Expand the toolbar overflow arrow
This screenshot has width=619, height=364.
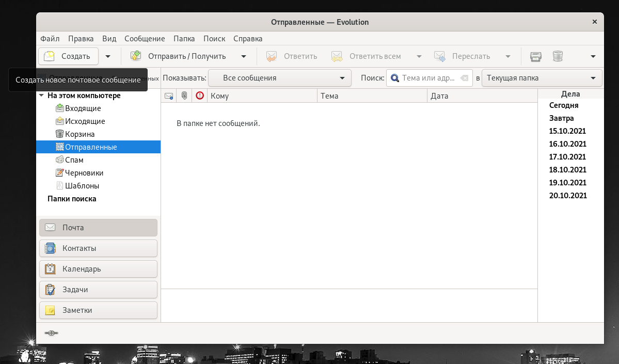point(593,56)
